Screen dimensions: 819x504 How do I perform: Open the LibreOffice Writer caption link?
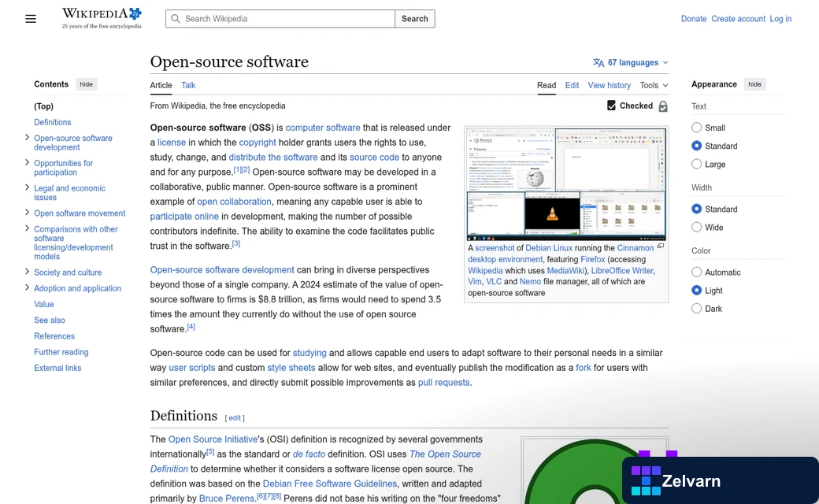(622, 271)
